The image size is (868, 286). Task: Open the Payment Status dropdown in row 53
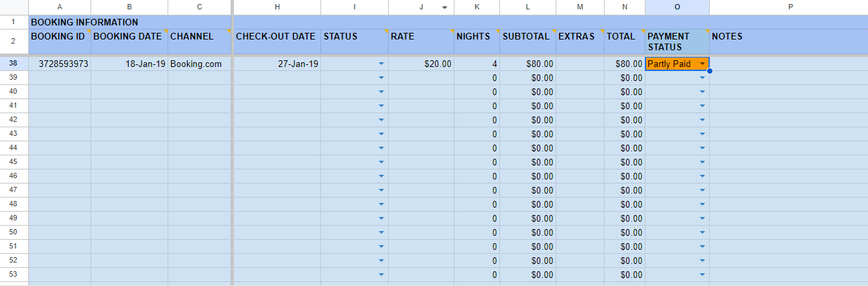(x=702, y=275)
